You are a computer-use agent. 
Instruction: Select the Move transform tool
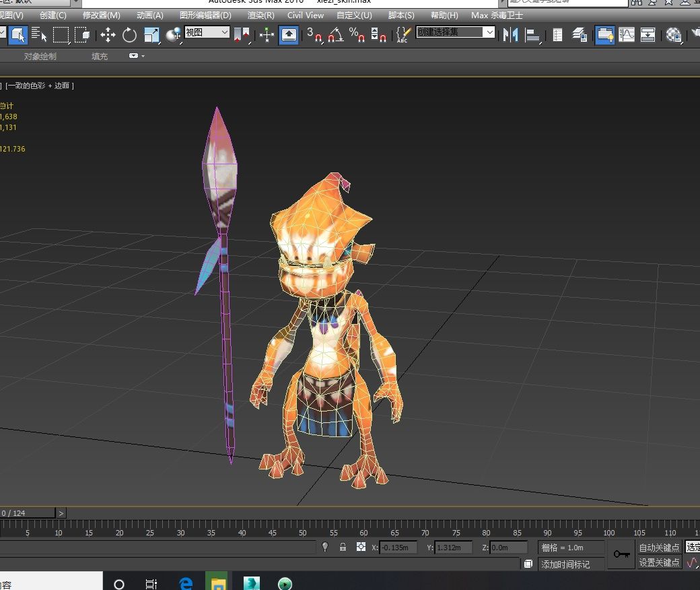click(x=108, y=35)
